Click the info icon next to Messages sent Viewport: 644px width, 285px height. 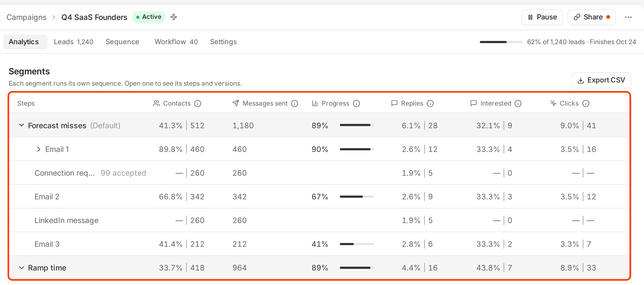pos(295,103)
